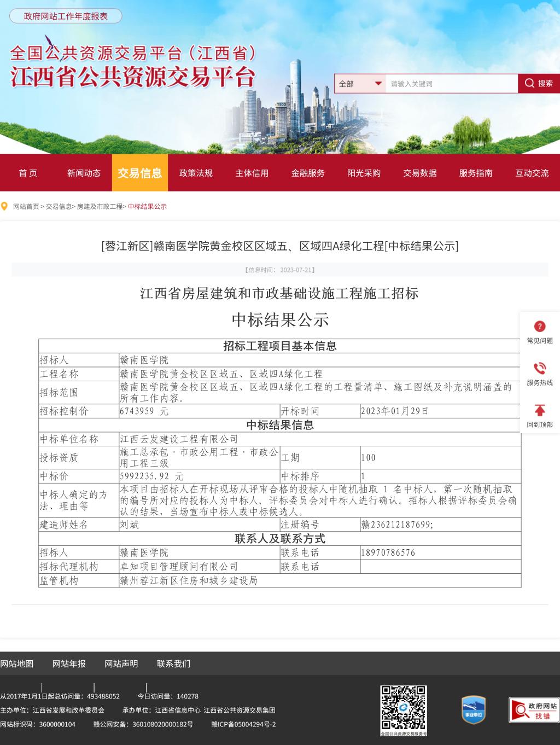The image size is (560, 745).
Task: Click the 政府网站工作年度报表 button
Action: (66, 16)
